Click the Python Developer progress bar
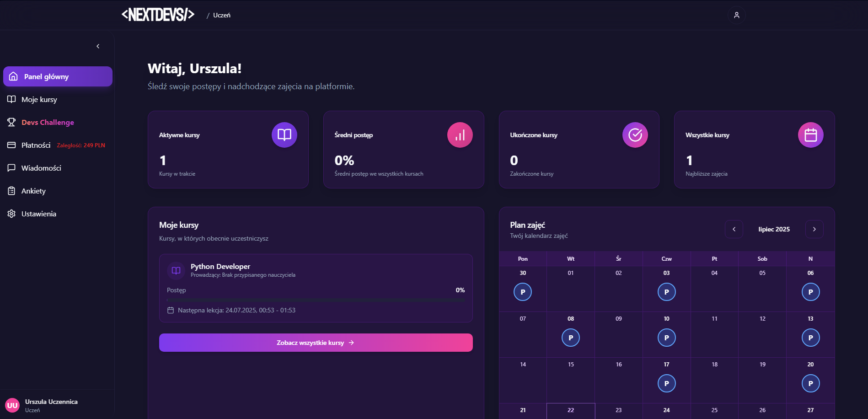868x419 pixels. tap(316, 300)
